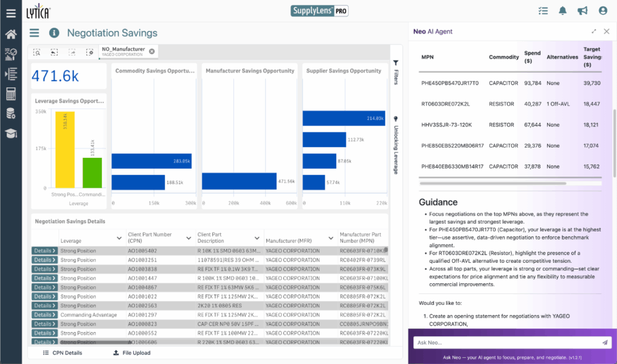Click the step back selection icon
This screenshot has width=617, height=364.
point(54,52)
